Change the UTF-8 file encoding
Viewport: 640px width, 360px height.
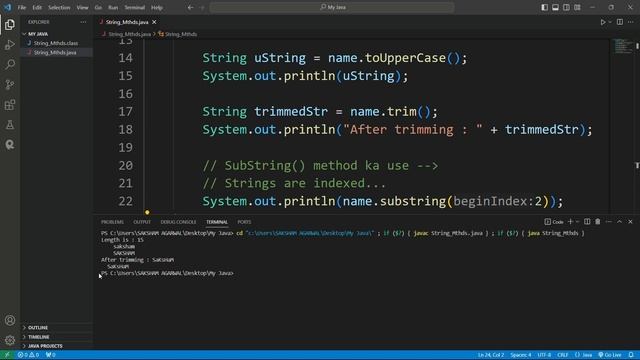(544, 355)
